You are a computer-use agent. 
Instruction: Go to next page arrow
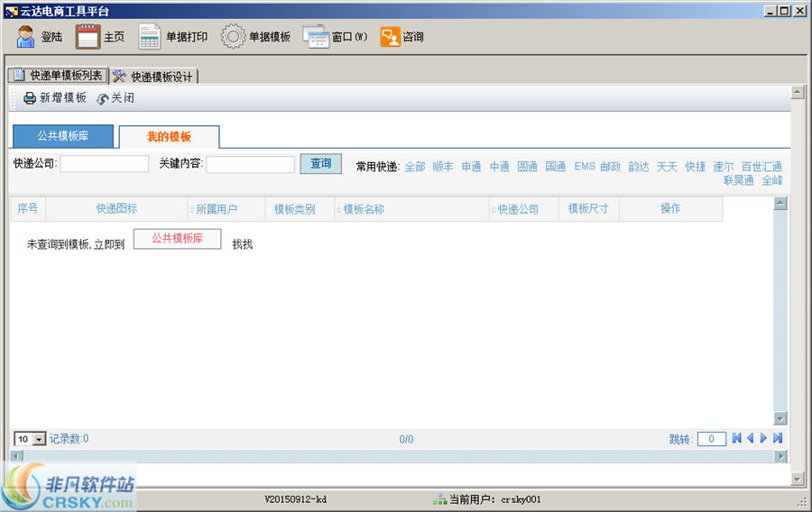[763, 439]
